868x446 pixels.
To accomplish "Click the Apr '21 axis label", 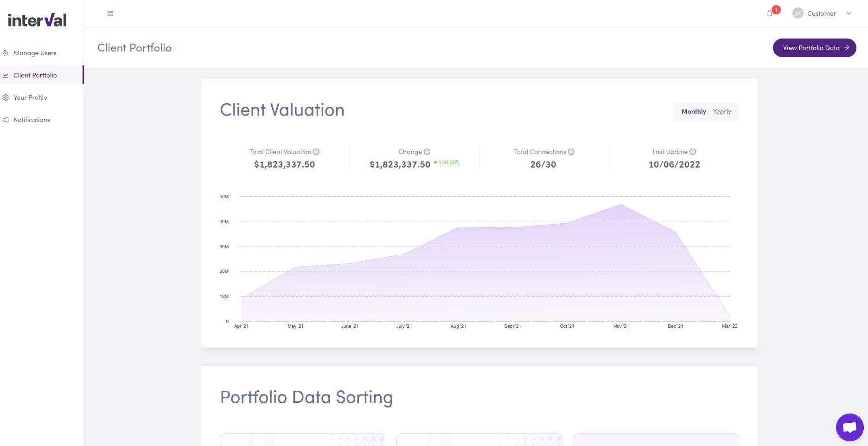I will tap(241, 326).
